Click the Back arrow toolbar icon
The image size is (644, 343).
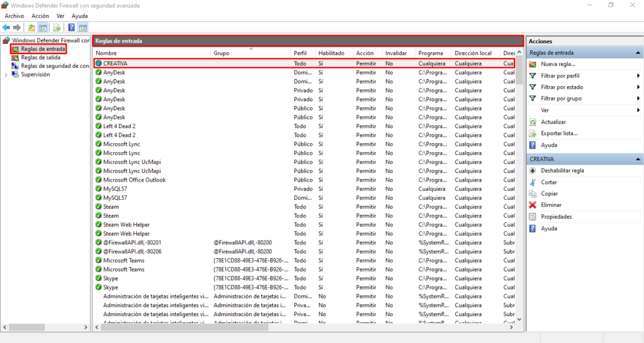click(x=6, y=28)
